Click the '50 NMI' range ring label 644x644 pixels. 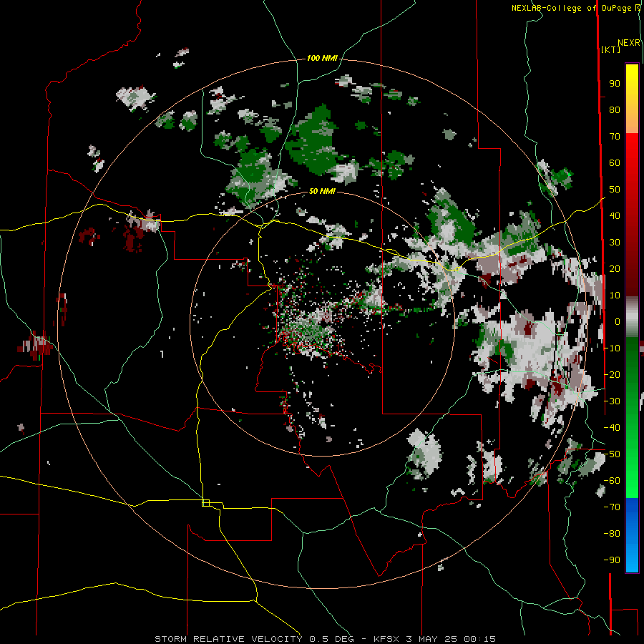click(x=322, y=191)
